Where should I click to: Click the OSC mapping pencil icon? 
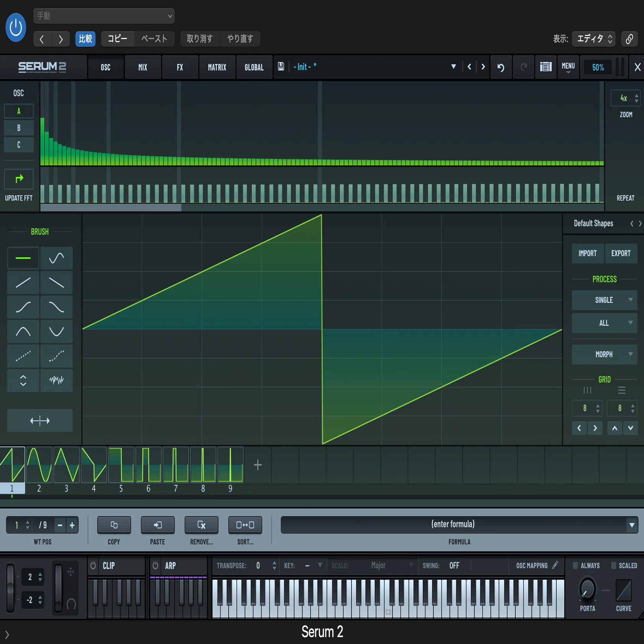coord(555,565)
